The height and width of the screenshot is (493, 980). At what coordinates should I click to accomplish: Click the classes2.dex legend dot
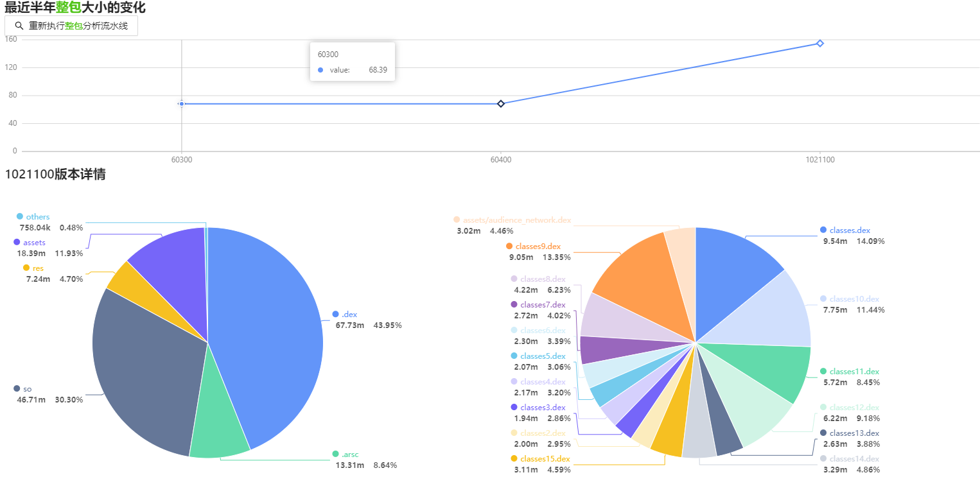(x=514, y=433)
